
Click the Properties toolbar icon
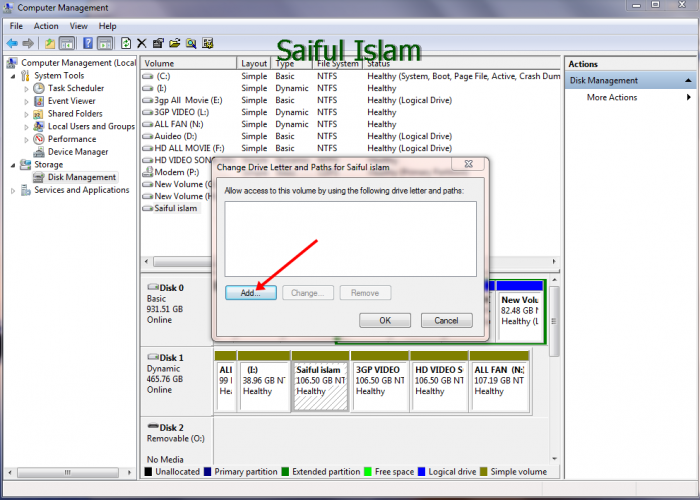coord(158,44)
